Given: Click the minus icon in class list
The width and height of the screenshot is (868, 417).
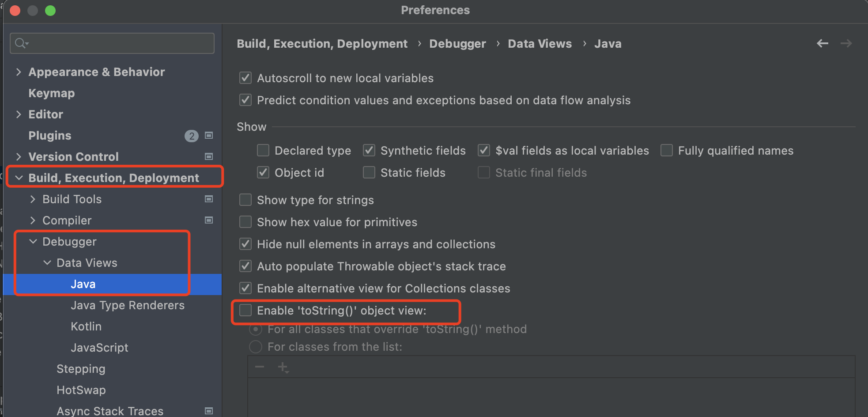Looking at the screenshot, I should coord(260,367).
